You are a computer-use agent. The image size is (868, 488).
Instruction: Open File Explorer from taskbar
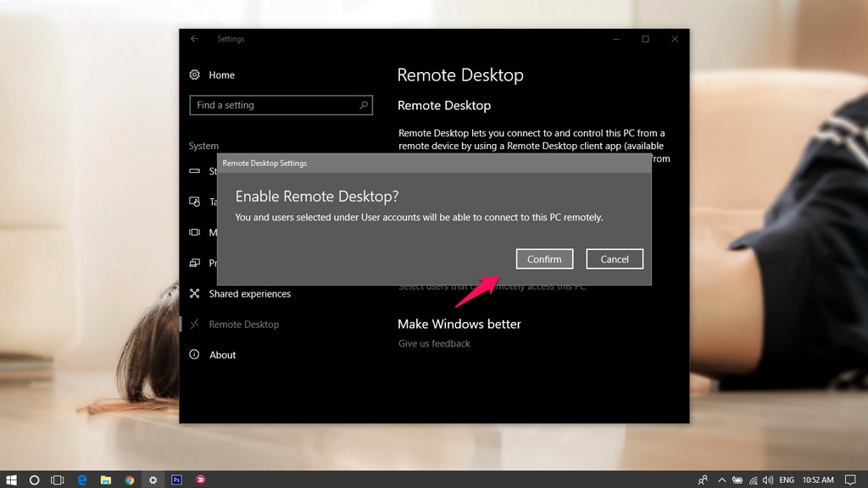pos(106,480)
